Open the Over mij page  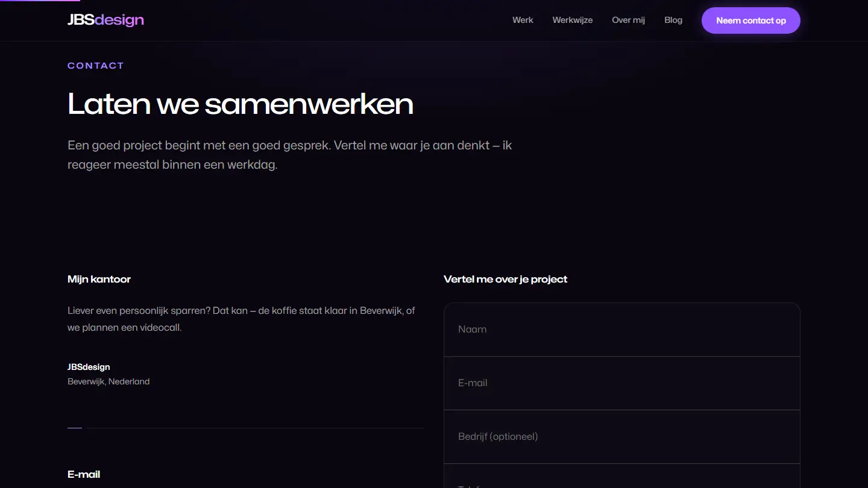click(628, 20)
